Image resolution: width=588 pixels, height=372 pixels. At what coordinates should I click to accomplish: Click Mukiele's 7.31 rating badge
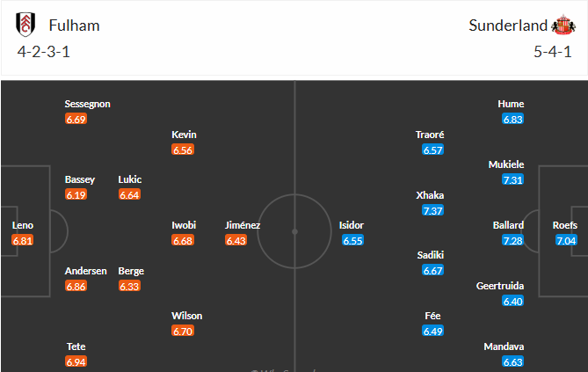click(513, 179)
